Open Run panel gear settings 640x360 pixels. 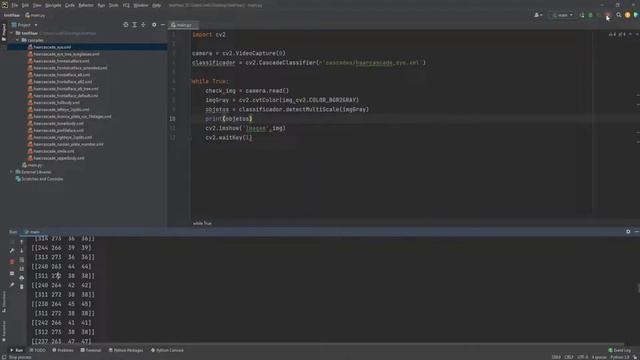tap(628, 231)
